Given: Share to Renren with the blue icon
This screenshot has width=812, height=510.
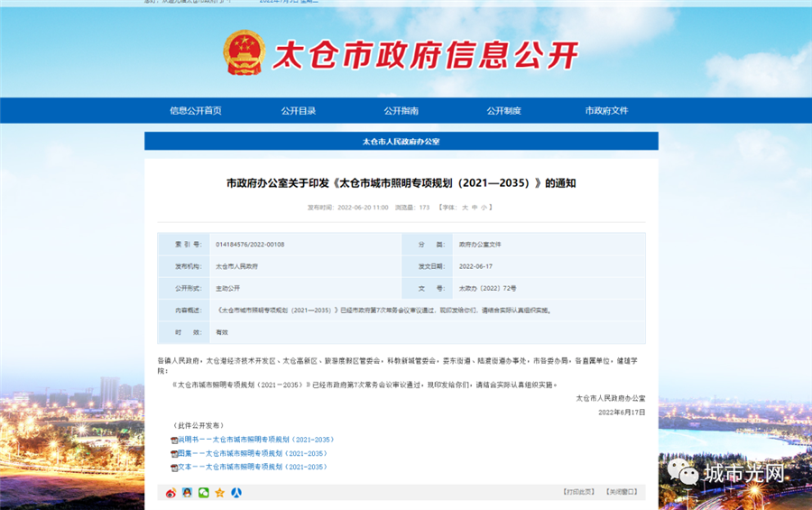Looking at the screenshot, I should [236, 492].
